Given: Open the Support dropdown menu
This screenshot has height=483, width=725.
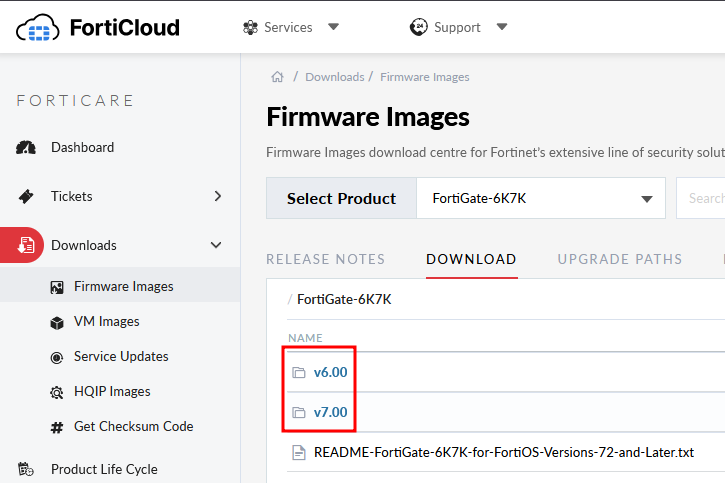Looking at the screenshot, I should [x=459, y=27].
